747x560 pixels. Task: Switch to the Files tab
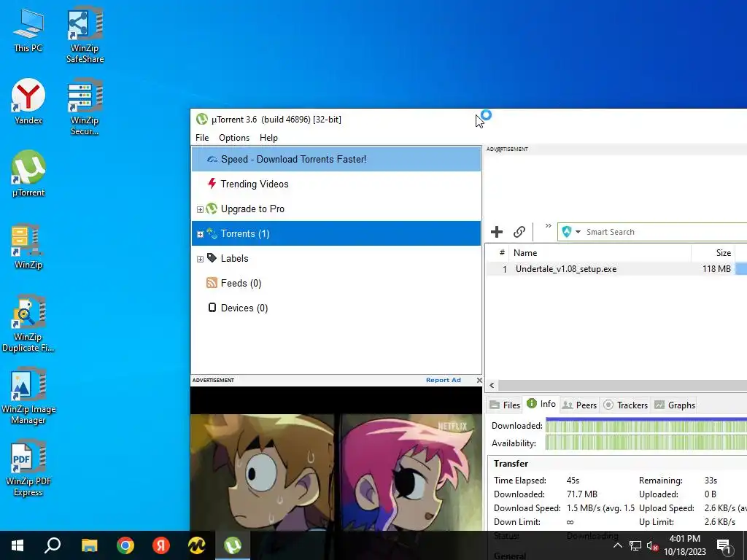pos(505,405)
